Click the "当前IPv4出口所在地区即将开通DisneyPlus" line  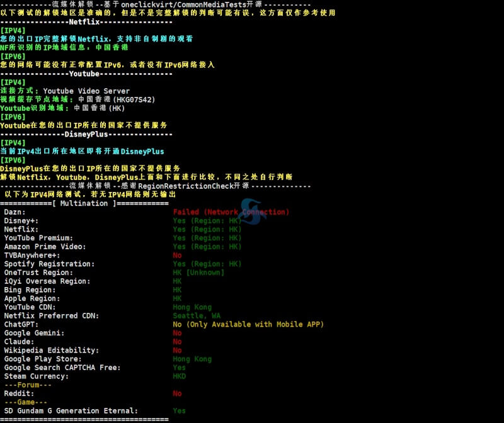coord(82,151)
